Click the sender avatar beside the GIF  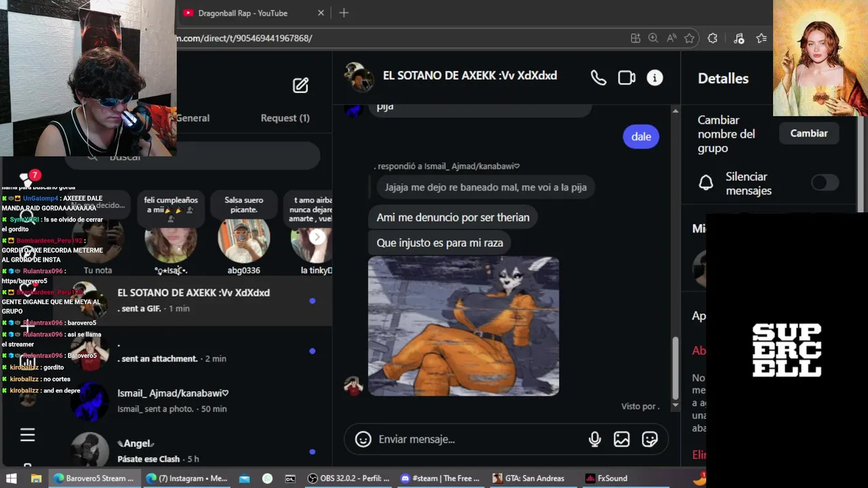353,386
